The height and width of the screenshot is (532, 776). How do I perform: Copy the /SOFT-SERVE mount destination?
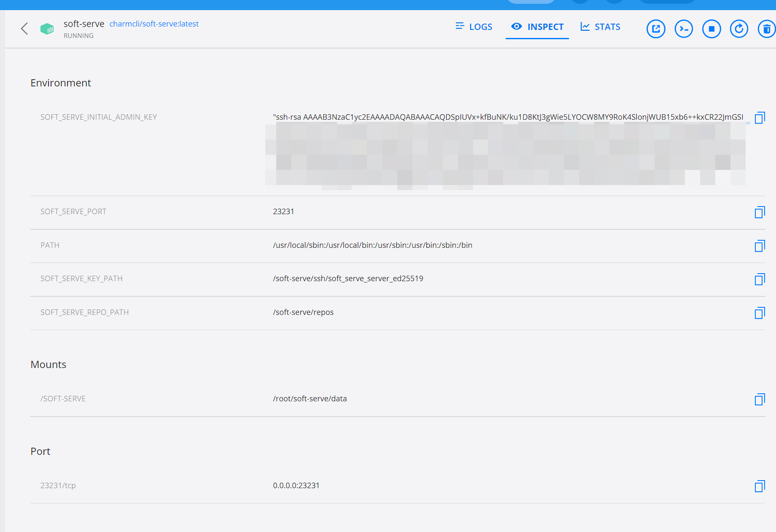(x=760, y=399)
